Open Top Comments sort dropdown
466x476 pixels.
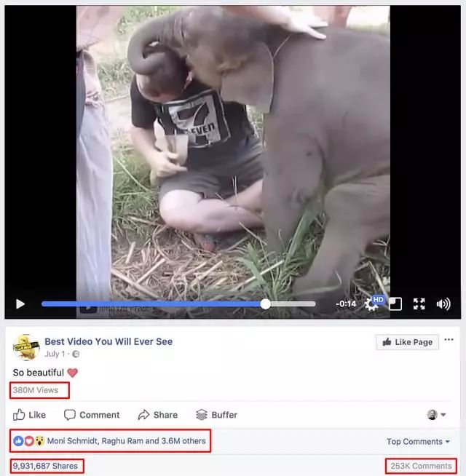tap(418, 441)
